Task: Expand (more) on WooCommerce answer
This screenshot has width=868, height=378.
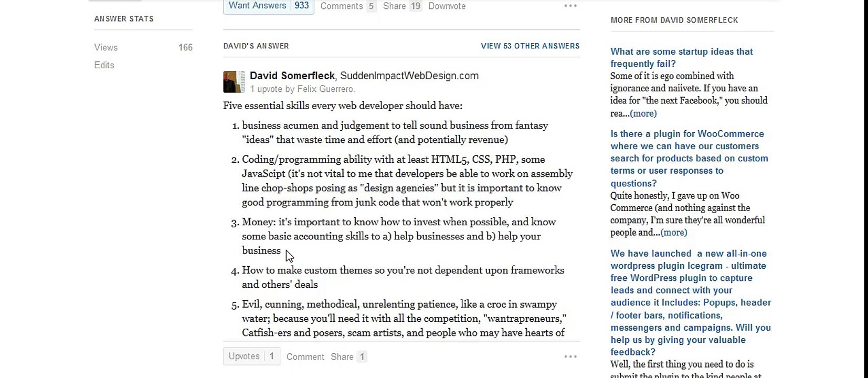Action: 673,233
